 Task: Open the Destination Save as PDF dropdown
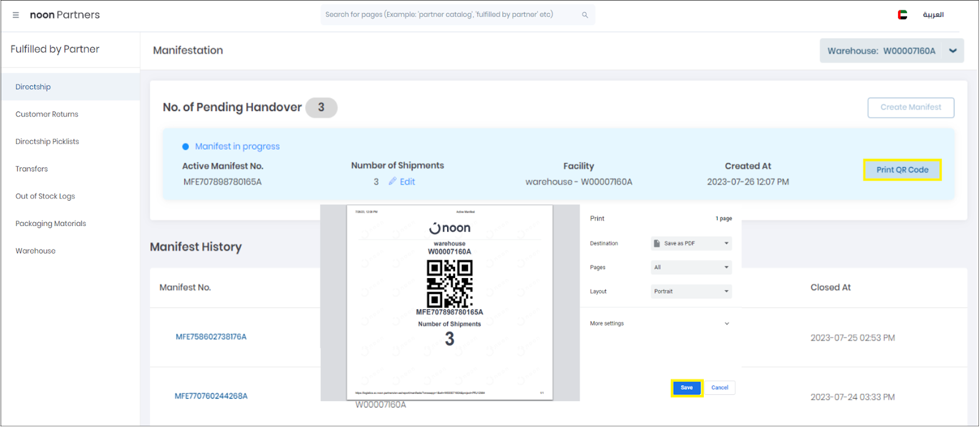click(691, 243)
